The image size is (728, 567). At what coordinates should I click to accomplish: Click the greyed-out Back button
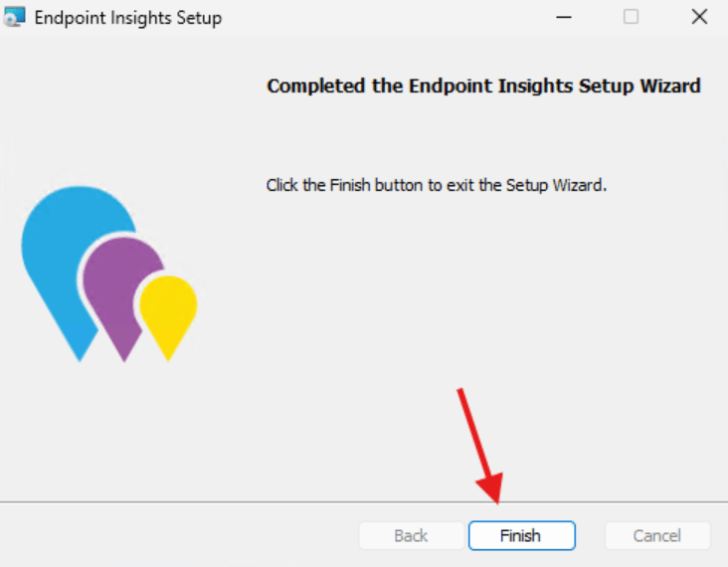[x=411, y=536]
